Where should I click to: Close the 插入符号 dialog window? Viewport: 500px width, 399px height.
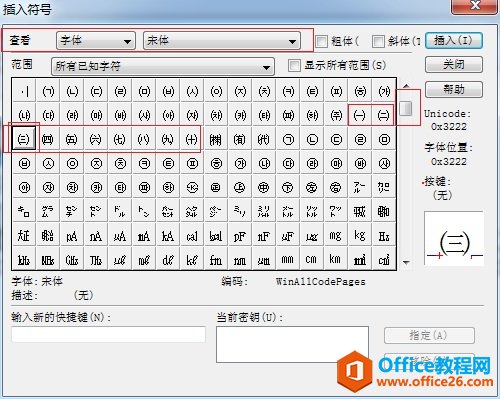(x=474, y=6)
